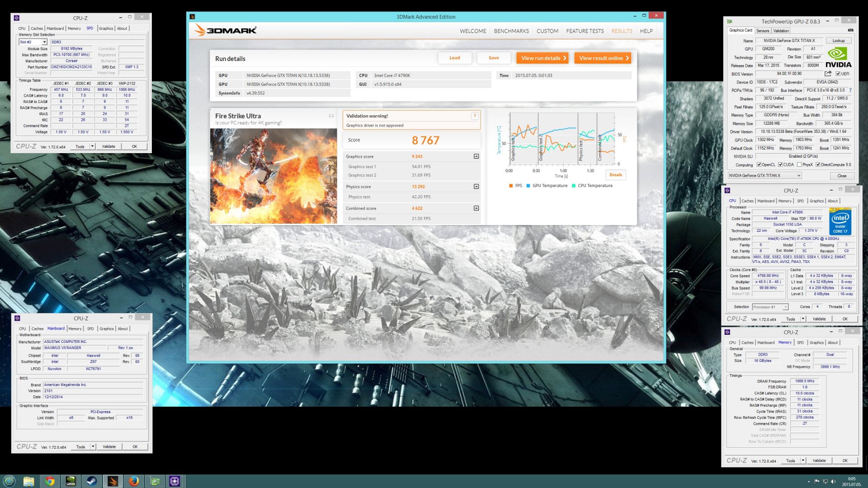Image resolution: width=868 pixels, height=488 pixels.
Task: Click the NVIDIA logo in GPU-Z
Action: (x=838, y=58)
